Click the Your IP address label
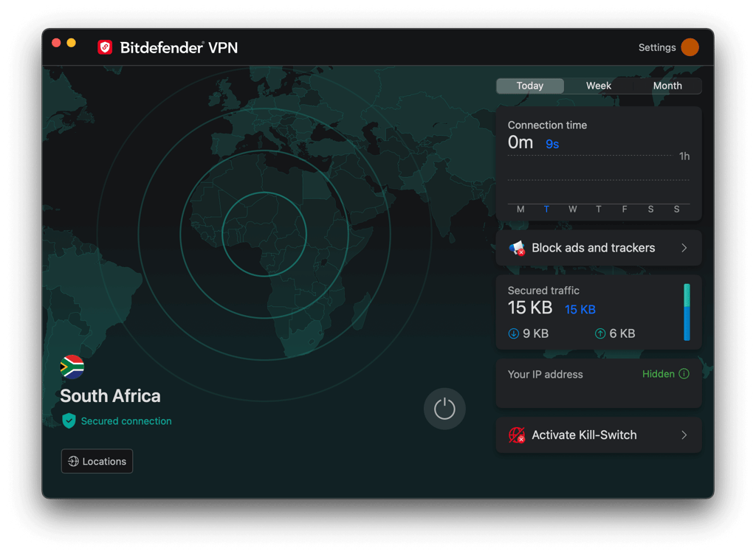Screen dimensions: 756x554 click(546, 374)
